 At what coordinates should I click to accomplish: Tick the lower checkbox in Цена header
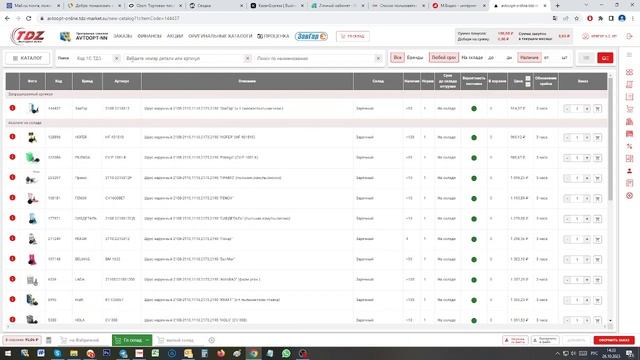pyautogui.click(x=528, y=84)
